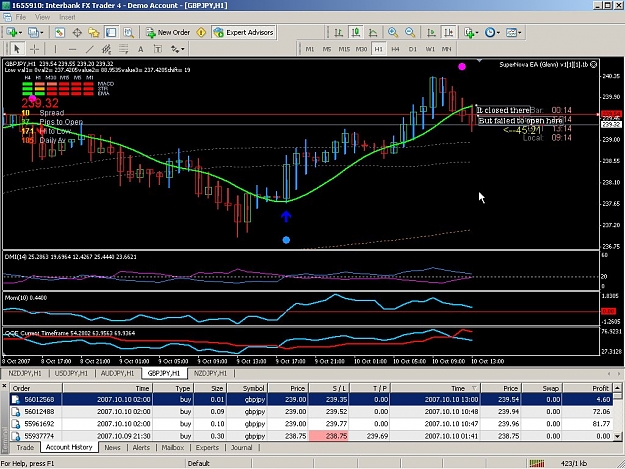
Task: Show the Navigator folder-star icon
Action: coord(94,33)
